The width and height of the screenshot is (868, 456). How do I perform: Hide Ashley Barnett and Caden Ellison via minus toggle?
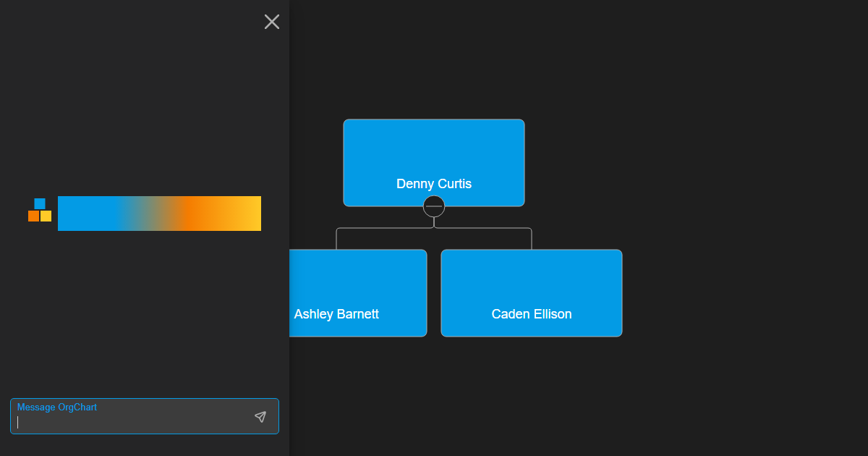(434, 206)
